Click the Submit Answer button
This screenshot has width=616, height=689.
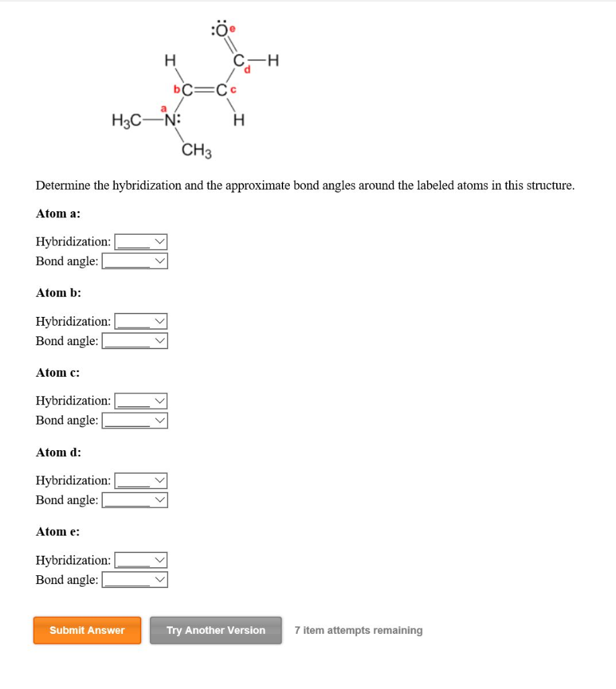coord(87,630)
